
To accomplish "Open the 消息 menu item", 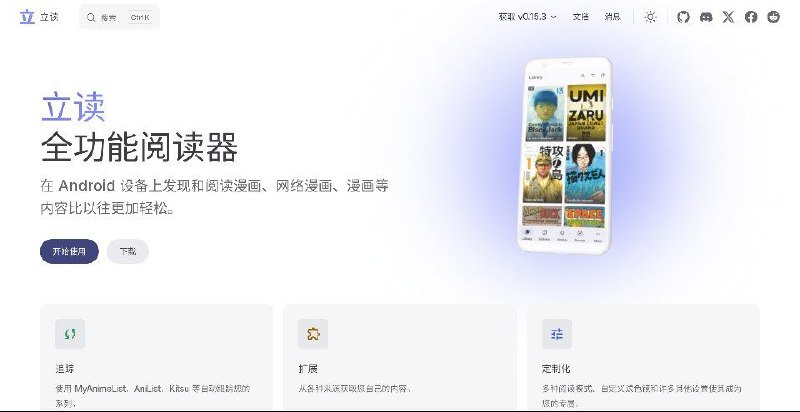I will point(613,17).
